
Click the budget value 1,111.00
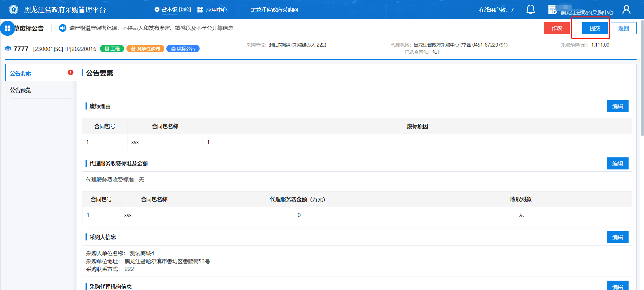(x=600, y=45)
